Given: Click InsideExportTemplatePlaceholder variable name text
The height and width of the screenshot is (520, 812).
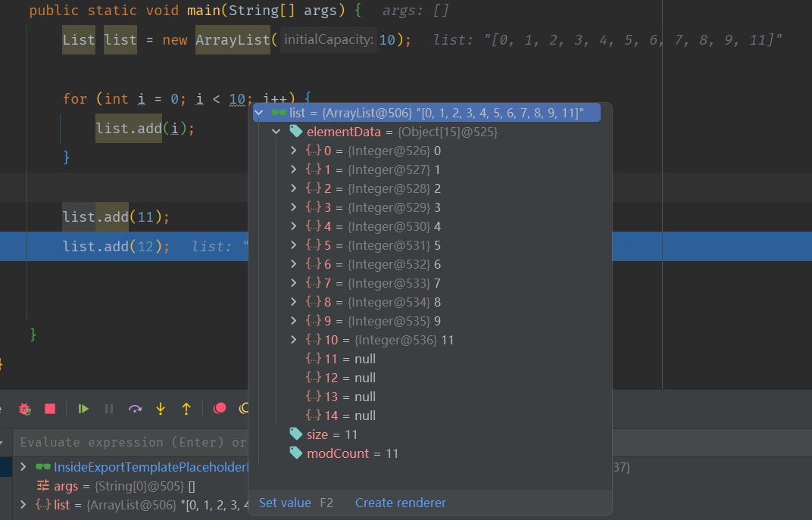Looking at the screenshot, I should point(151,467).
